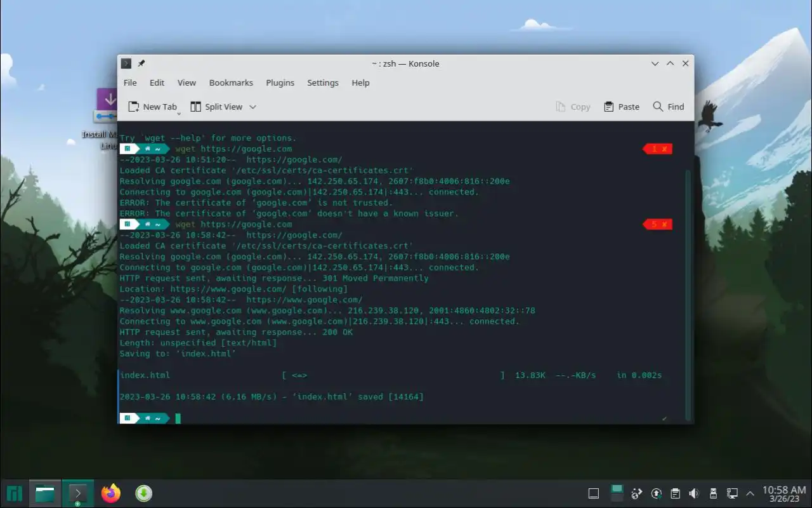Click the New Tab toolbar button
This screenshot has width=812, height=508.
(x=152, y=107)
